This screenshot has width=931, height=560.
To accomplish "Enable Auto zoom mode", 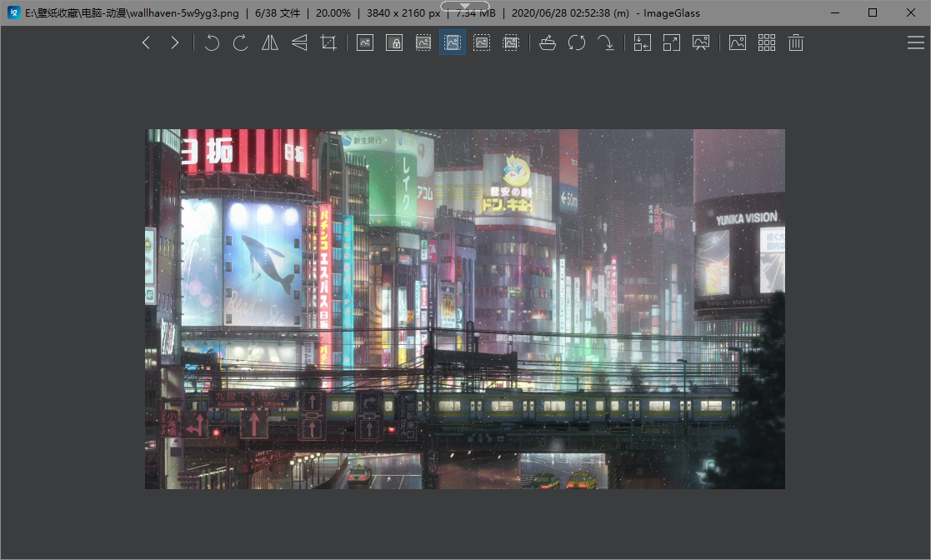I will (x=365, y=42).
